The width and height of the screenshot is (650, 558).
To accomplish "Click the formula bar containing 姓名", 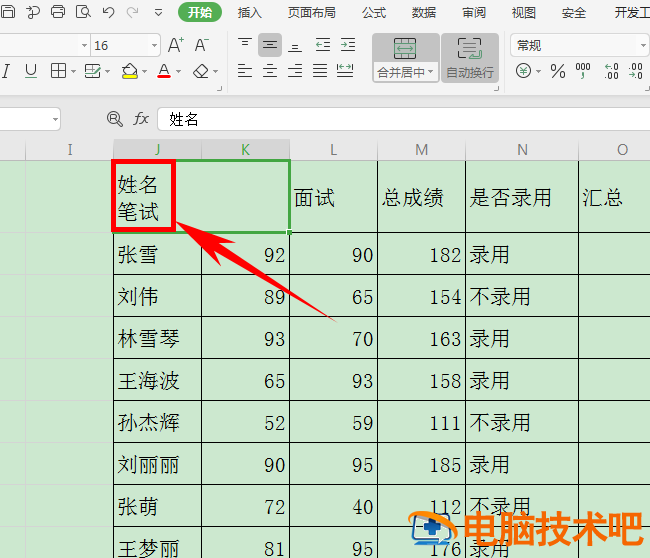I will [x=404, y=119].
